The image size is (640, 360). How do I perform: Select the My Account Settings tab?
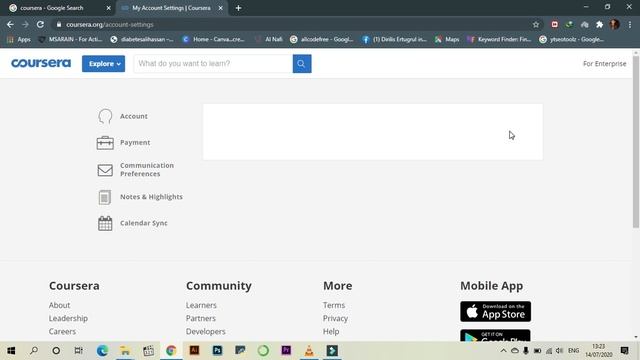click(171, 8)
